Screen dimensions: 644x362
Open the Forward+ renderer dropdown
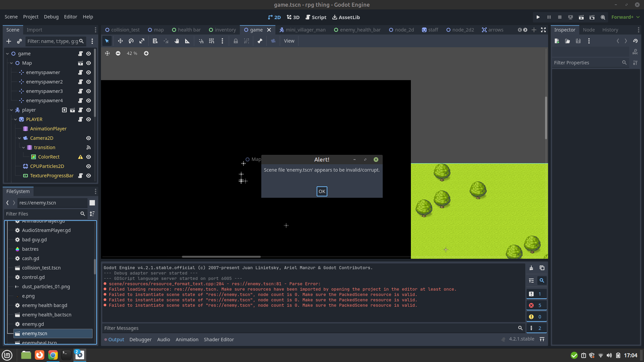[x=625, y=17]
